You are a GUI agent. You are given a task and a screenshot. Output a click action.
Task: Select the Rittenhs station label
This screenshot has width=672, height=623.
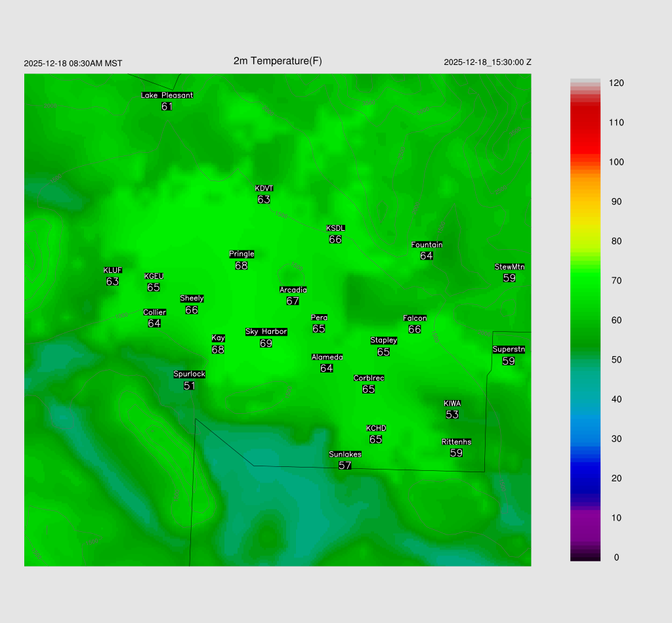point(456,442)
